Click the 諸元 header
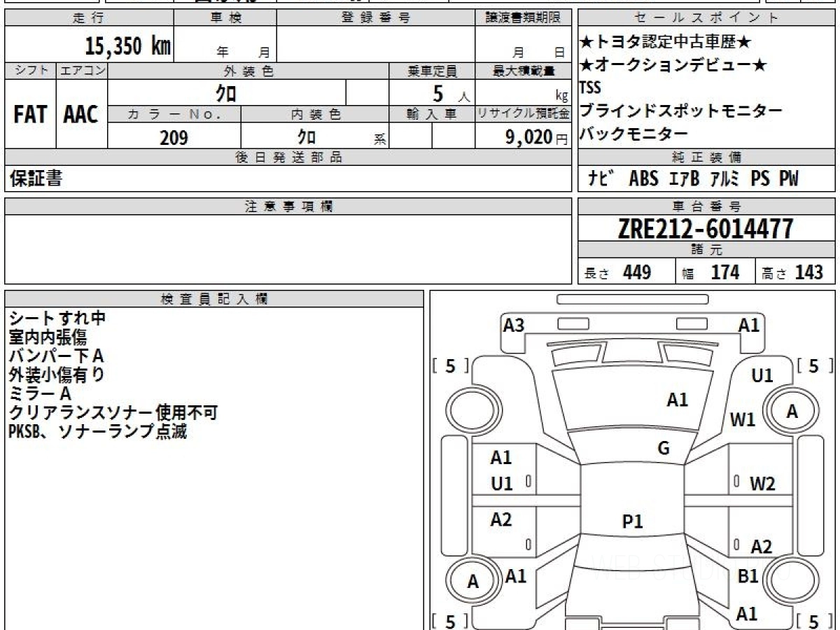 [706, 250]
